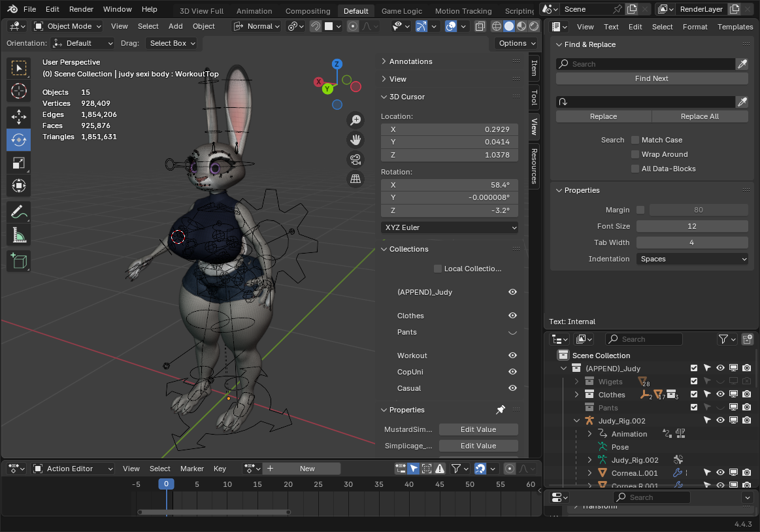The width and height of the screenshot is (760, 532).
Task: Switch to solid viewport shading
Action: pos(509,26)
